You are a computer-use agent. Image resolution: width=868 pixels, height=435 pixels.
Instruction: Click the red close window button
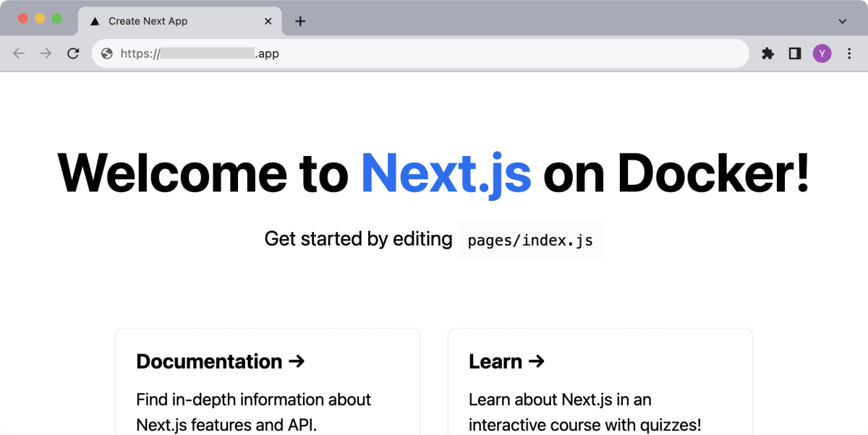[x=22, y=19]
